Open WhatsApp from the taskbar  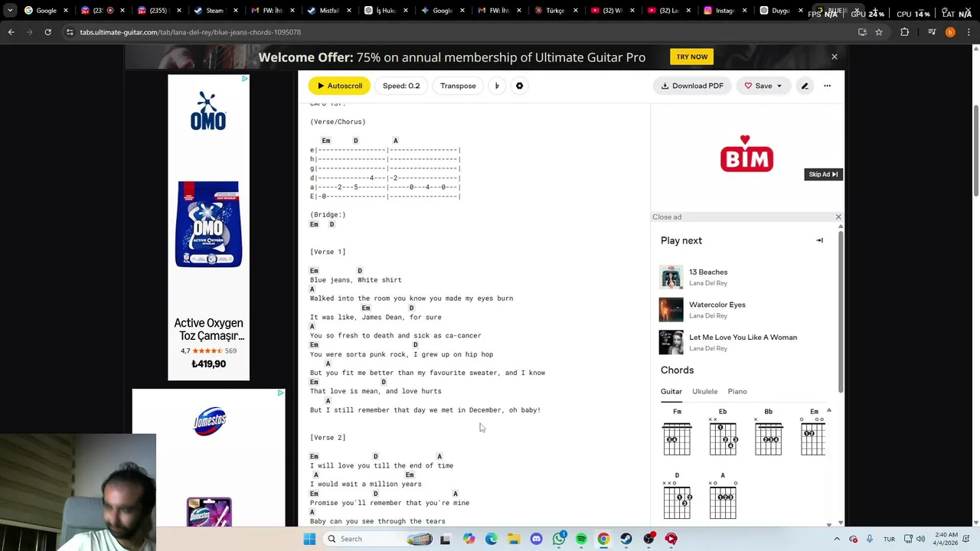pos(559,539)
